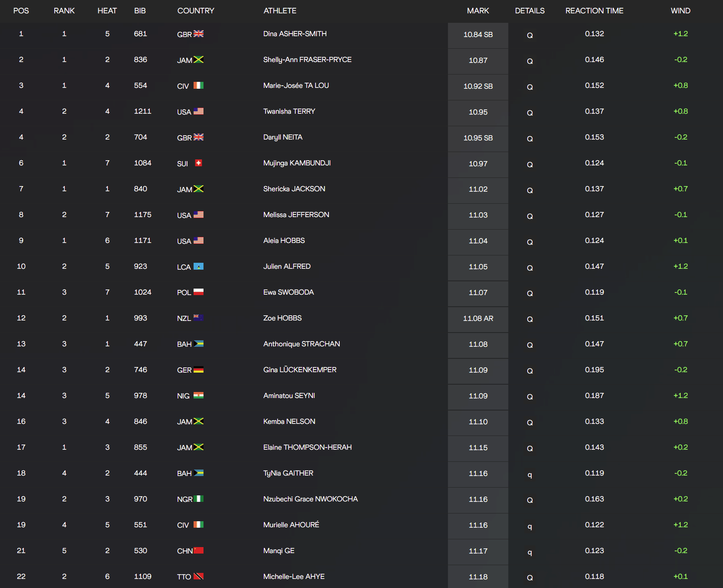The width and height of the screenshot is (723, 588).
Task: Click the New Zealand flag for Zoe Hobbs
Action: 198,318
